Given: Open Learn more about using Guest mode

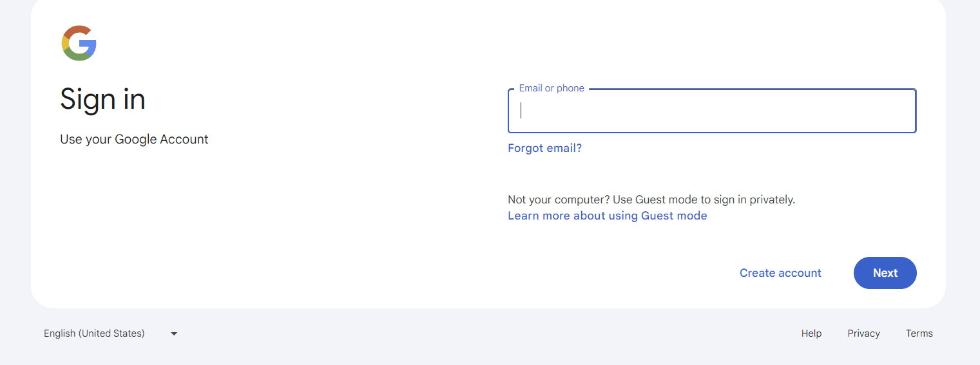Looking at the screenshot, I should 607,216.
